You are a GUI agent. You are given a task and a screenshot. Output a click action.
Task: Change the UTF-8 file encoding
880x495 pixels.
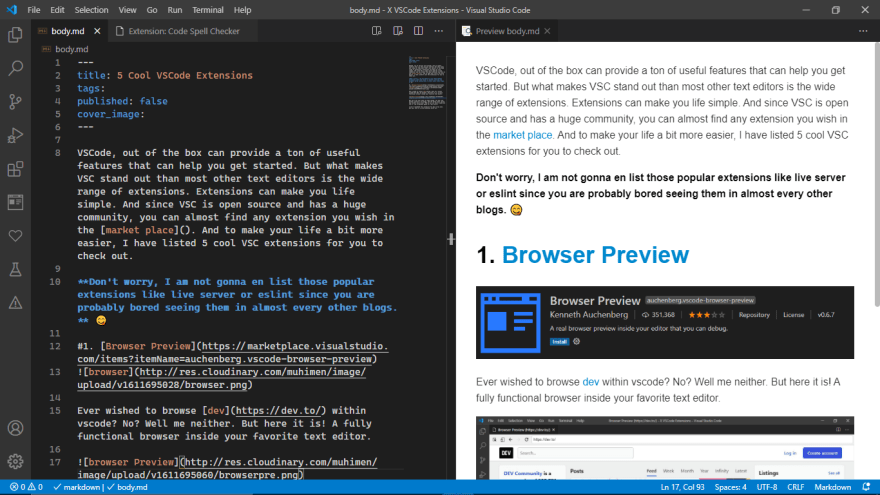click(767, 487)
